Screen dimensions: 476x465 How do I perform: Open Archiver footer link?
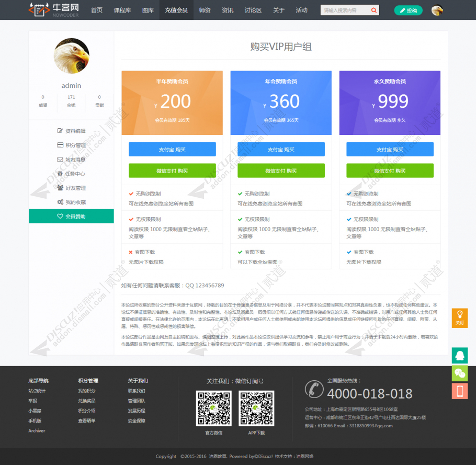[37, 430]
